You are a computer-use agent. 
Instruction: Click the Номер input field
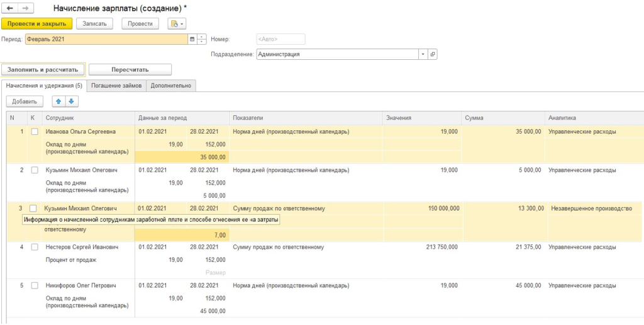(x=280, y=40)
